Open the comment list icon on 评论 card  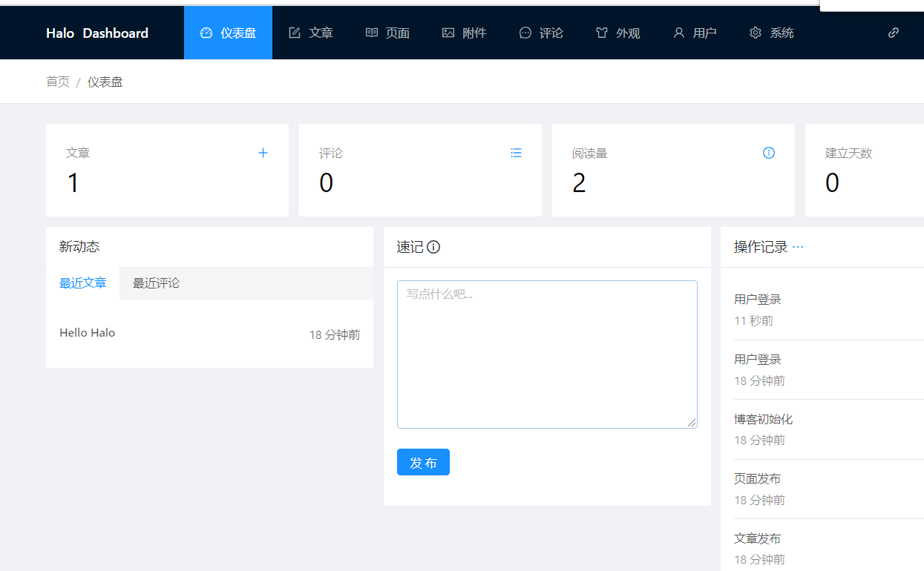tap(516, 153)
